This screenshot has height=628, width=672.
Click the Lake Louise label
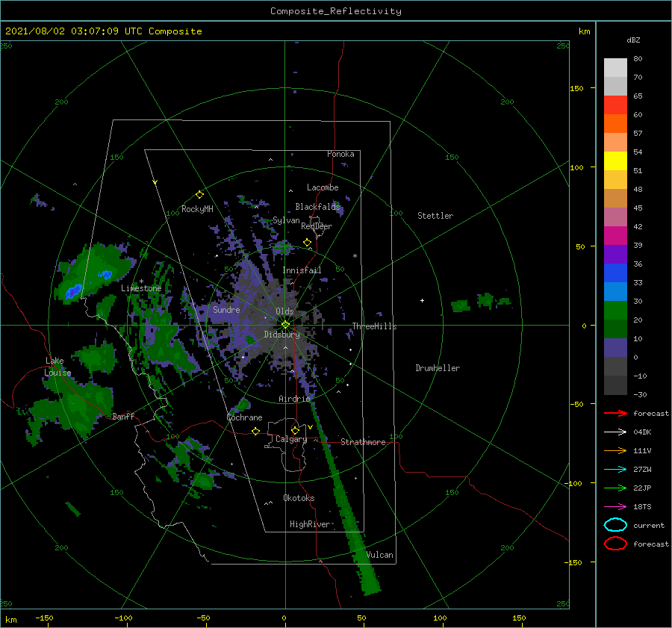pos(58,367)
